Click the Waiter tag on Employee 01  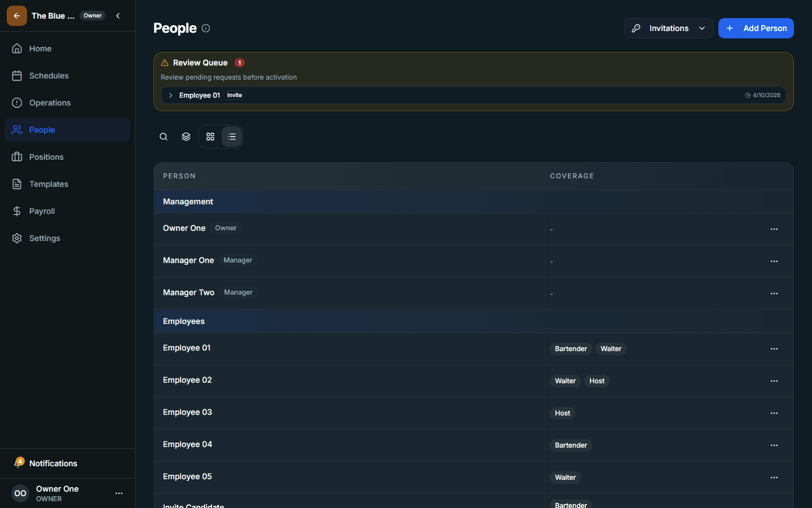pyautogui.click(x=611, y=349)
